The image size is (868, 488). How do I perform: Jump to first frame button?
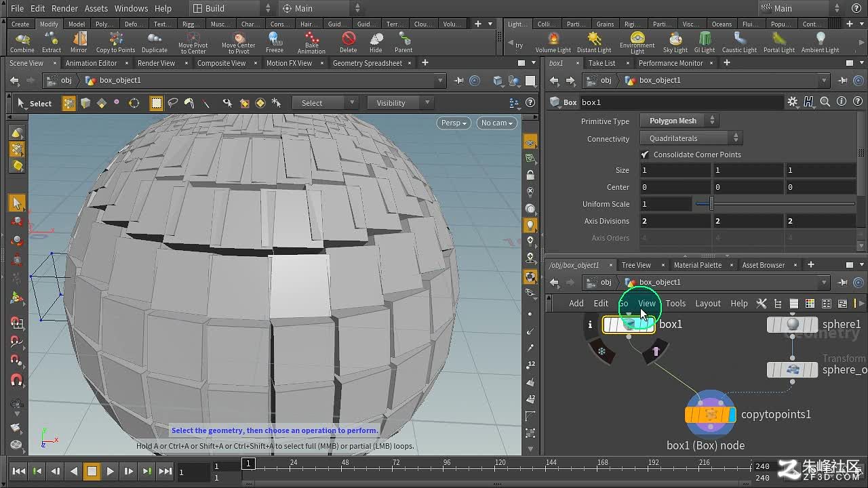pyautogui.click(x=19, y=471)
